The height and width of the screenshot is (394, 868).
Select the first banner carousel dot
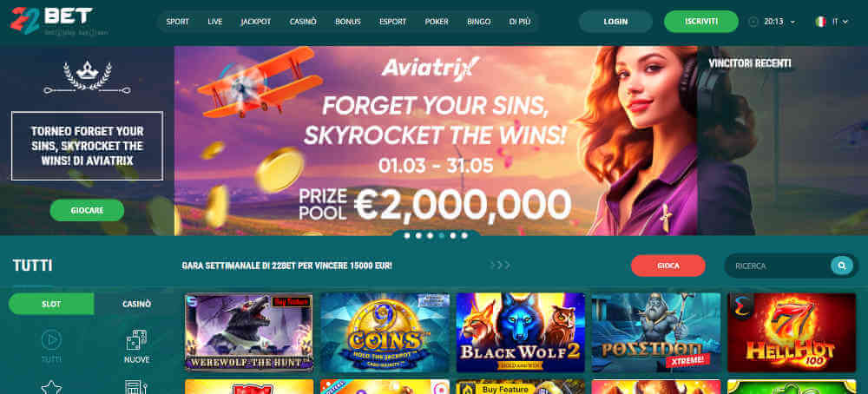(407, 236)
